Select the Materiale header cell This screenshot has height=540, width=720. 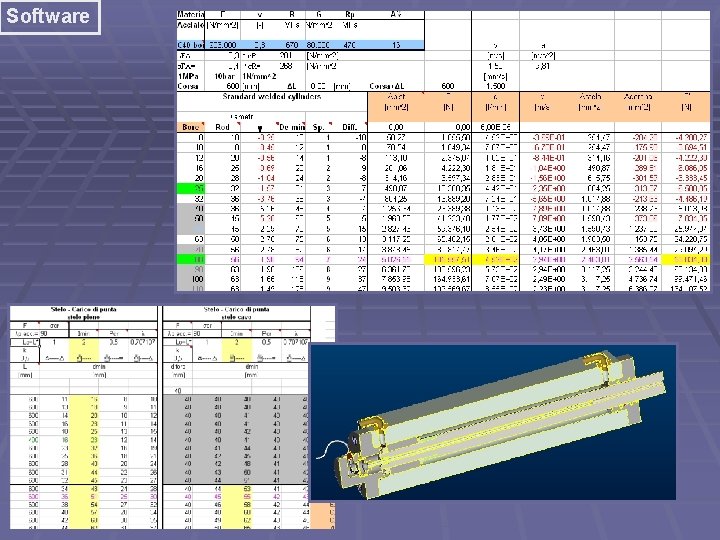[191, 15]
